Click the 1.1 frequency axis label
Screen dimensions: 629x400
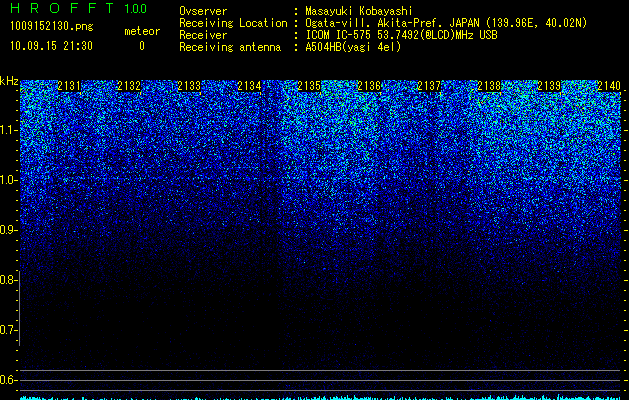[7, 130]
